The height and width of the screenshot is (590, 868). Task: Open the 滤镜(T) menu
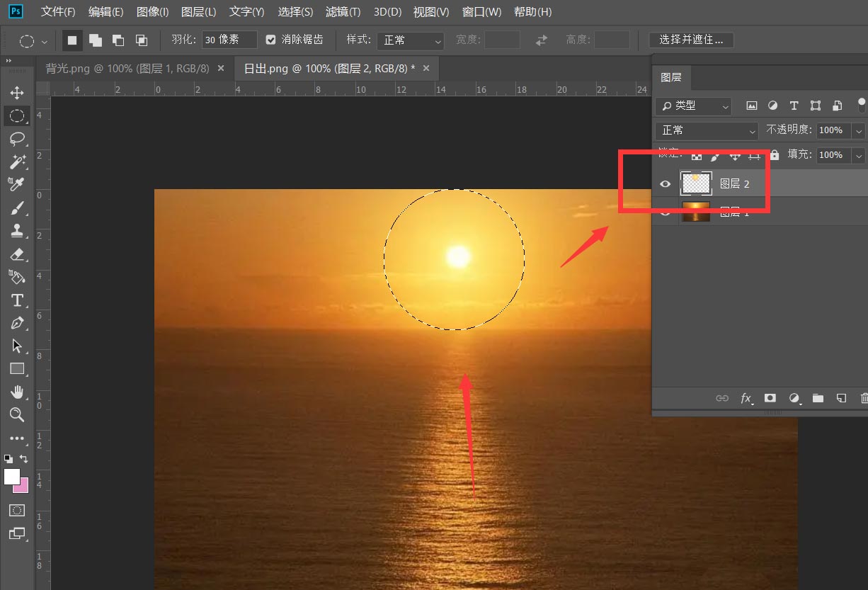point(343,12)
